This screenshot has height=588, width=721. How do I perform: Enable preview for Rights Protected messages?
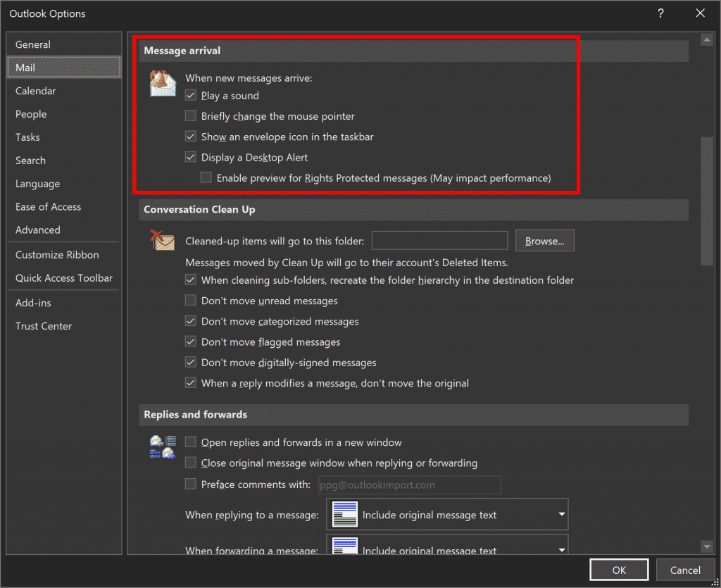(206, 177)
